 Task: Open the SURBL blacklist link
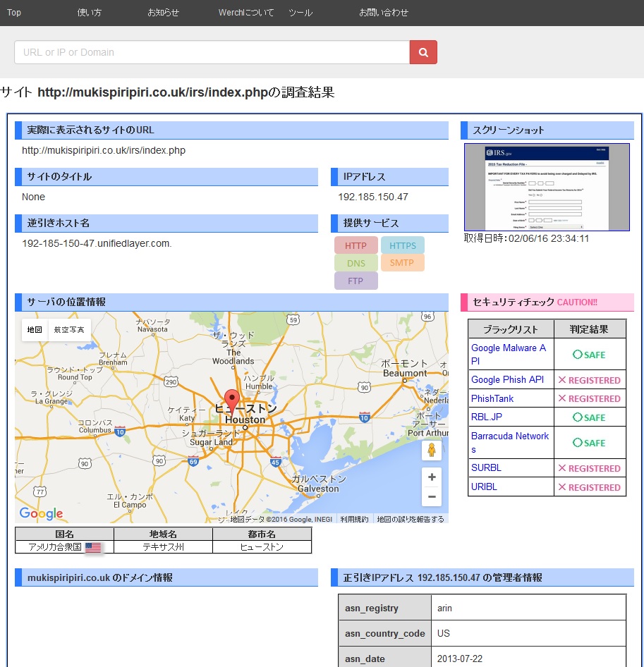click(486, 467)
